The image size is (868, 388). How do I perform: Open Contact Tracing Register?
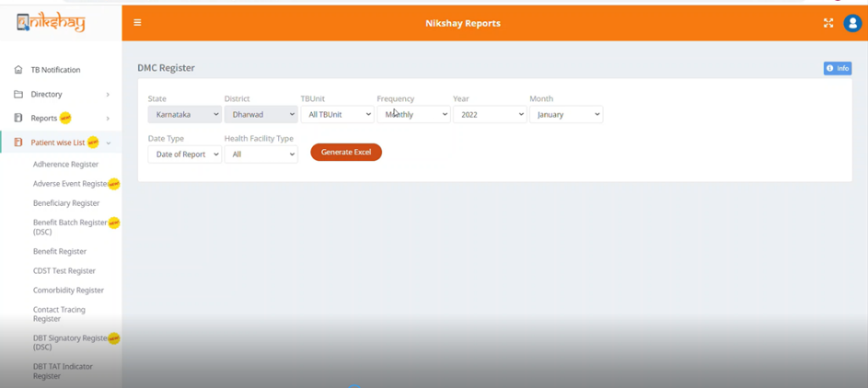(x=59, y=313)
